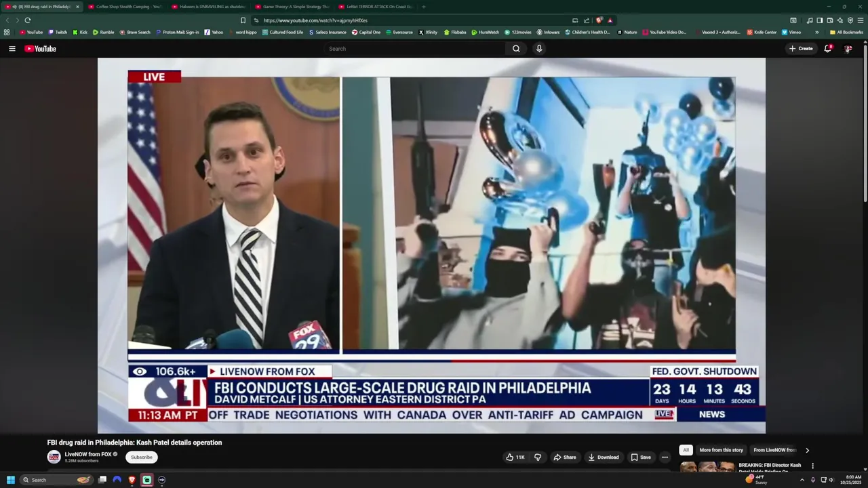This screenshot has width=868, height=488.
Task: Open the Rumble bookmark
Action: pos(104,32)
